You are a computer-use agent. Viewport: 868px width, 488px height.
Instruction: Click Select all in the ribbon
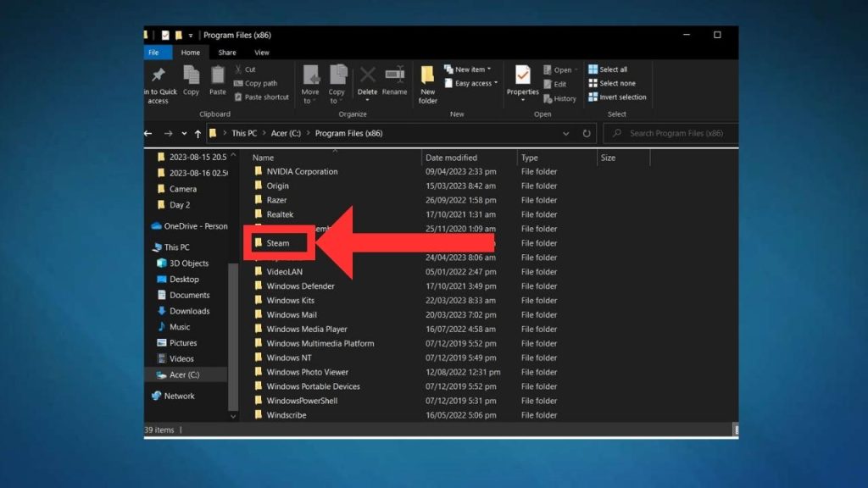click(608, 69)
